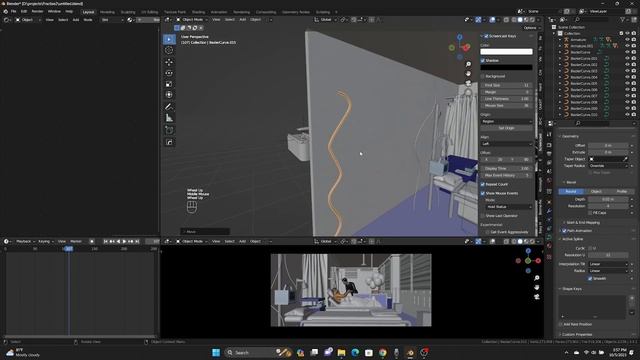Select the Measure tool
The width and height of the screenshot is (640, 360).
(169, 118)
